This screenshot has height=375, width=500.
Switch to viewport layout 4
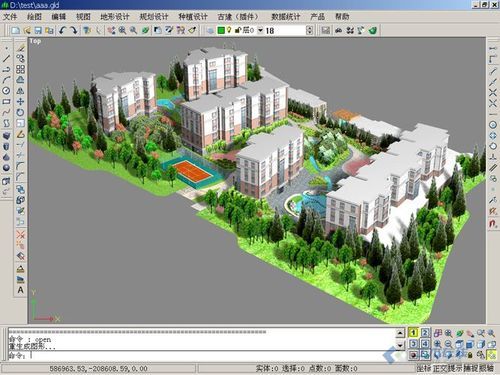click(425, 344)
